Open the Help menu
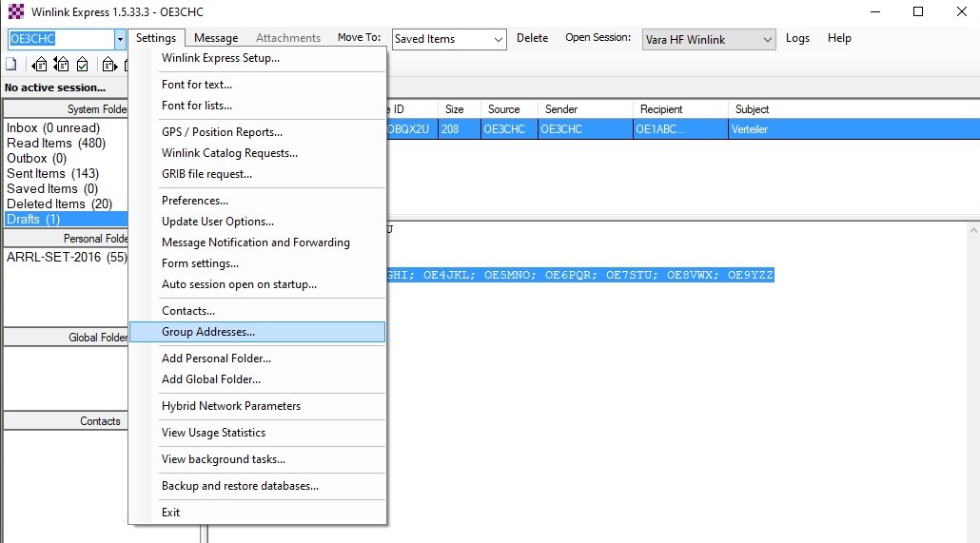Viewport: 980px width, 543px height. click(839, 38)
